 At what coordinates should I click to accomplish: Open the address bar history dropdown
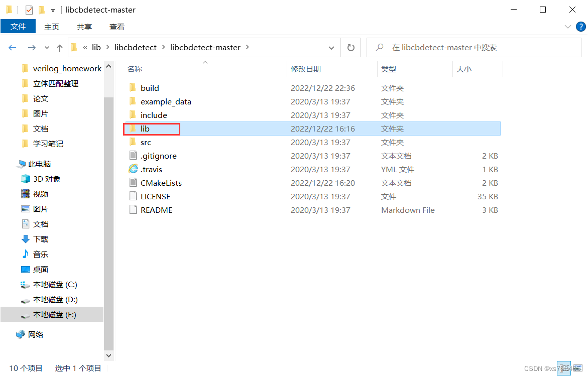click(x=331, y=47)
